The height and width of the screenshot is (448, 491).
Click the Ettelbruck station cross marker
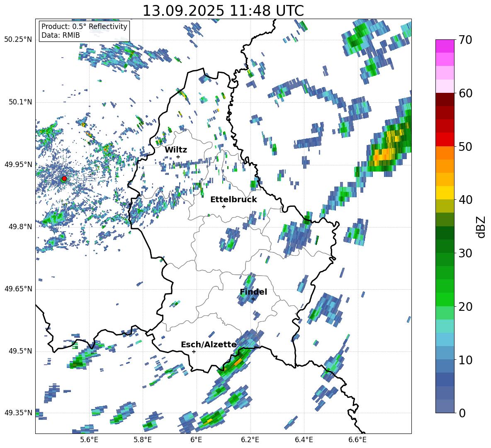tap(224, 206)
